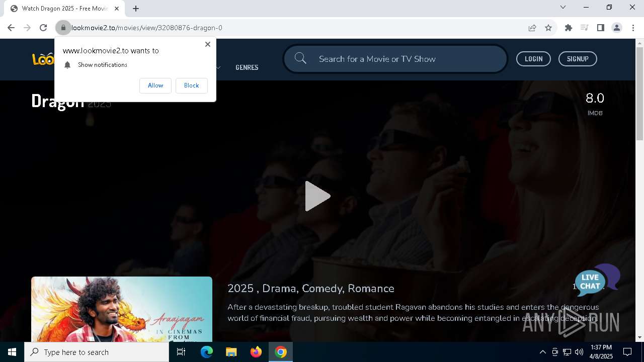View site security lock info

63,28
